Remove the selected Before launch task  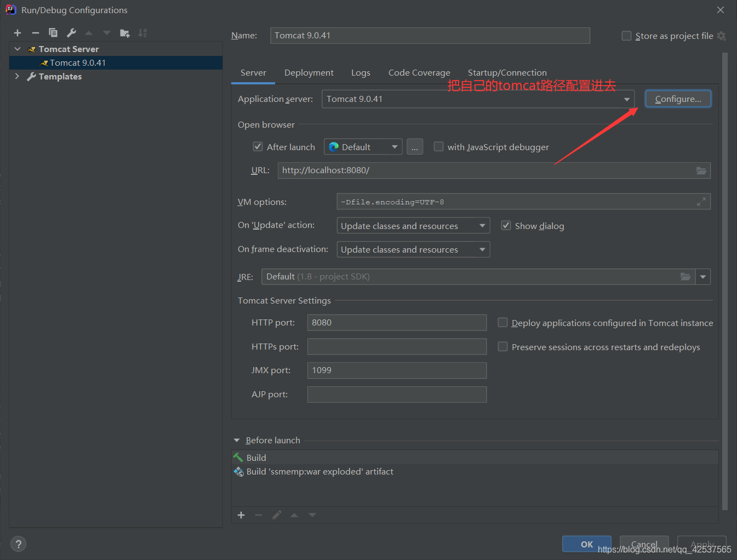tap(259, 515)
